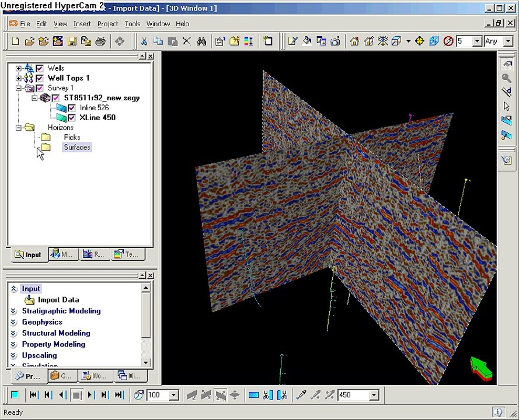Click the Skip to first frame button

[x=34, y=395]
